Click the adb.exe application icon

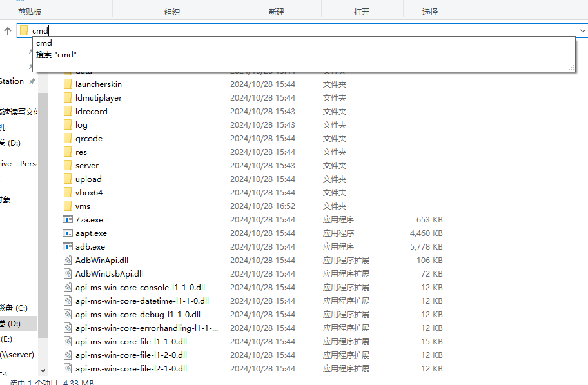[68, 247]
